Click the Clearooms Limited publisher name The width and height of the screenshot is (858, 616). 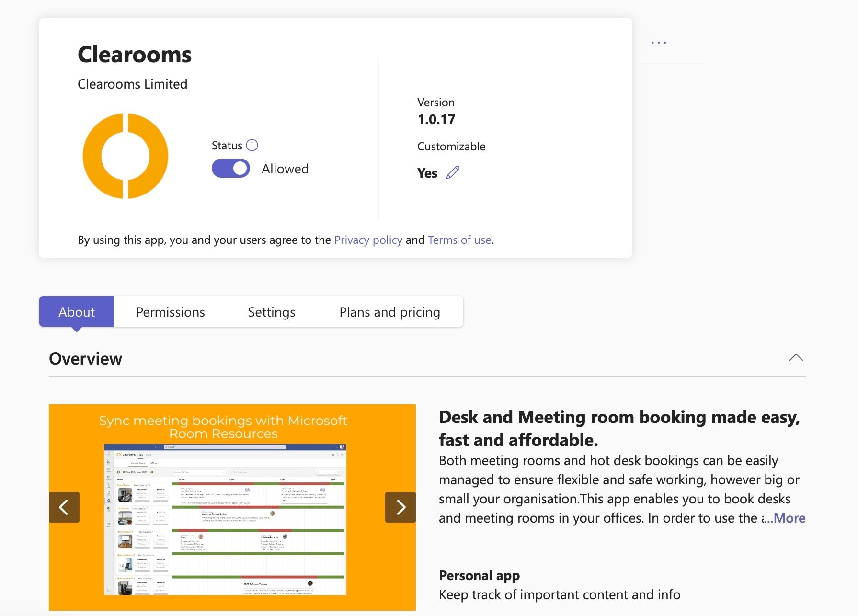[132, 84]
